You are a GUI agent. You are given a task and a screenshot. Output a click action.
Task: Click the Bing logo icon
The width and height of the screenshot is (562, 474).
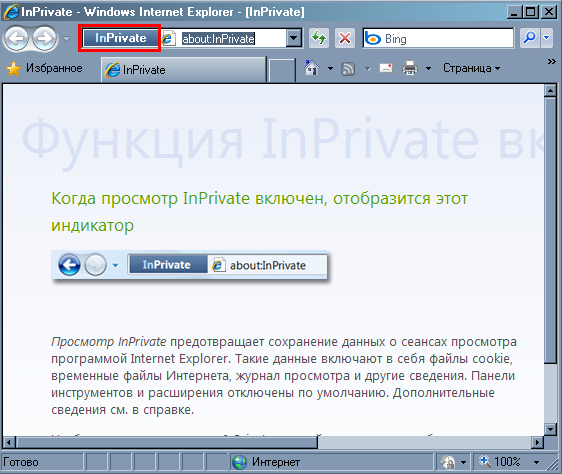tap(373, 38)
